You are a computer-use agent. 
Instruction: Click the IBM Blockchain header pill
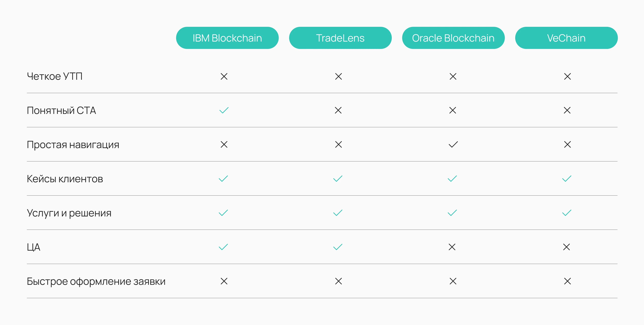pos(227,38)
